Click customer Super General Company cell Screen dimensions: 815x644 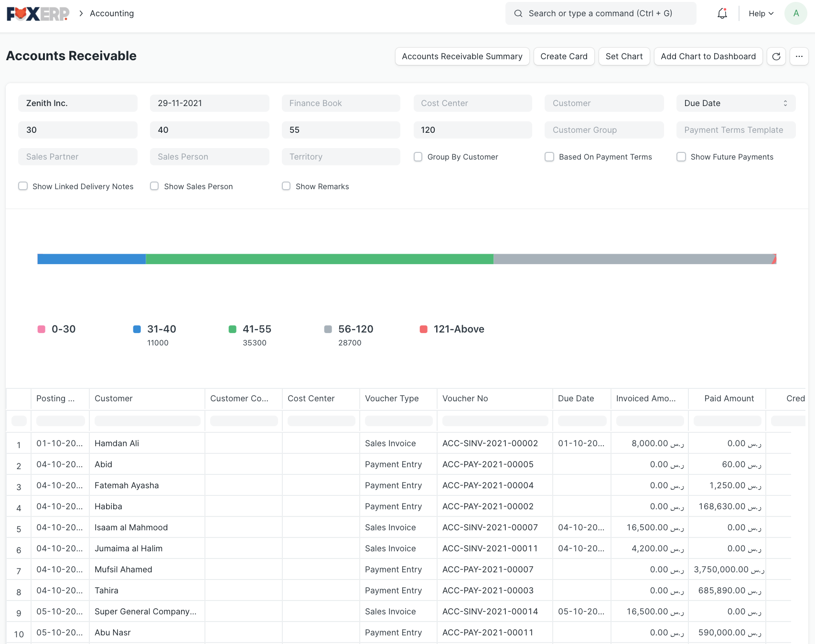[147, 612]
